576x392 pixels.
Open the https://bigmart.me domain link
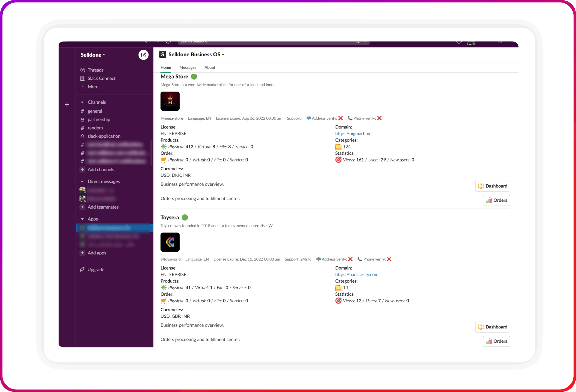353,133
